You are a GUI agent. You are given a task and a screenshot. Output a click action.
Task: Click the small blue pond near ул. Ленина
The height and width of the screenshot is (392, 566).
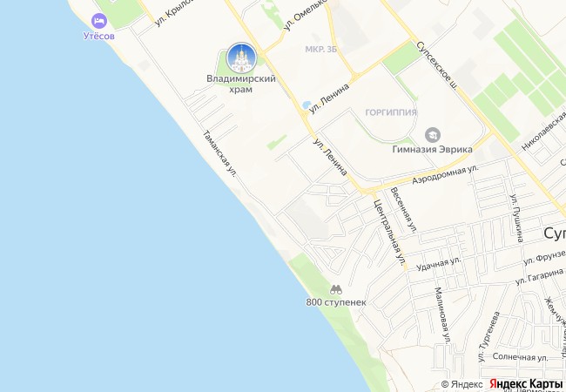307,105
